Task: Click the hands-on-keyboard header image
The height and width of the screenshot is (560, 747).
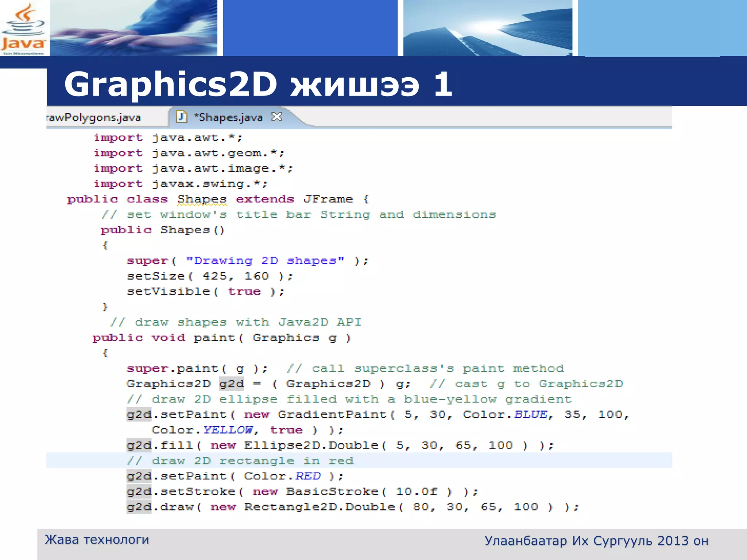Action: point(133,28)
